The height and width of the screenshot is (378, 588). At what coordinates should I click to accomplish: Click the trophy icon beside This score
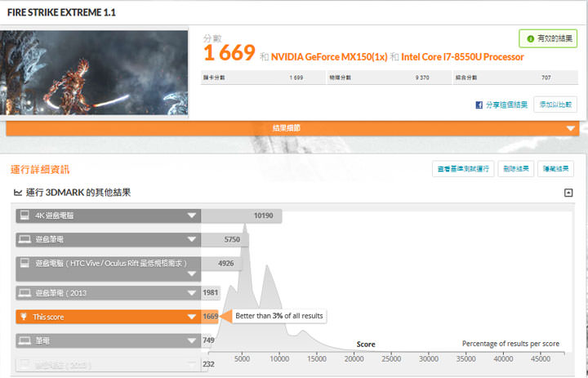click(24, 316)
